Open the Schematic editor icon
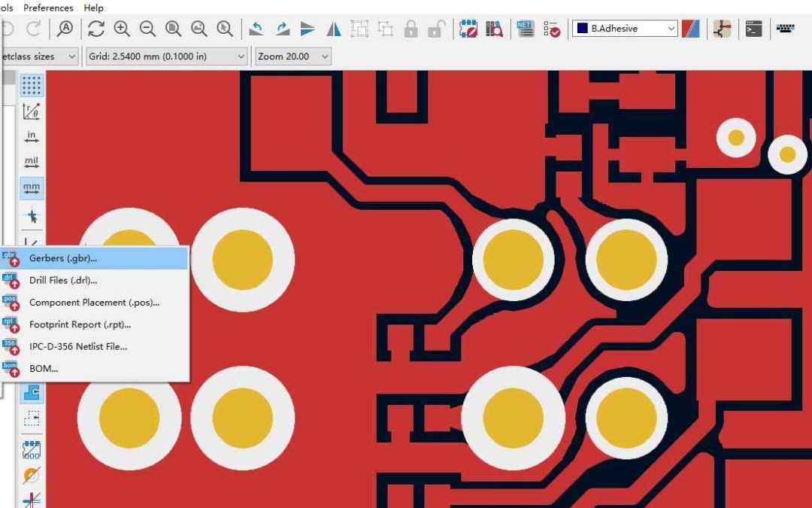 point(722,29)
